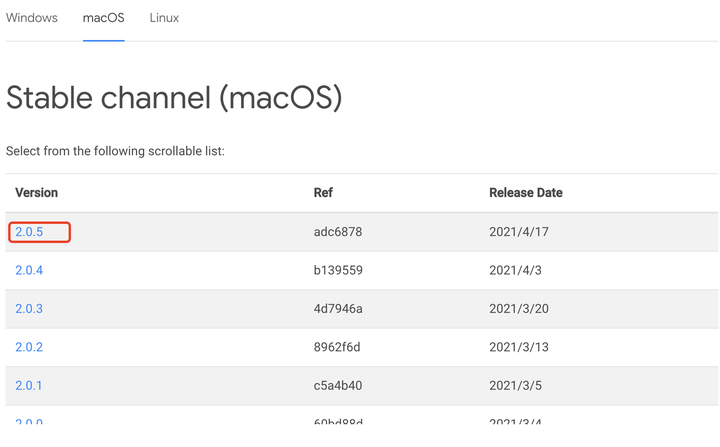Screen dimensions: 720x447
Task: Select ref adc6878 cell
Action: pyautogui.click(x=338, y=232)
